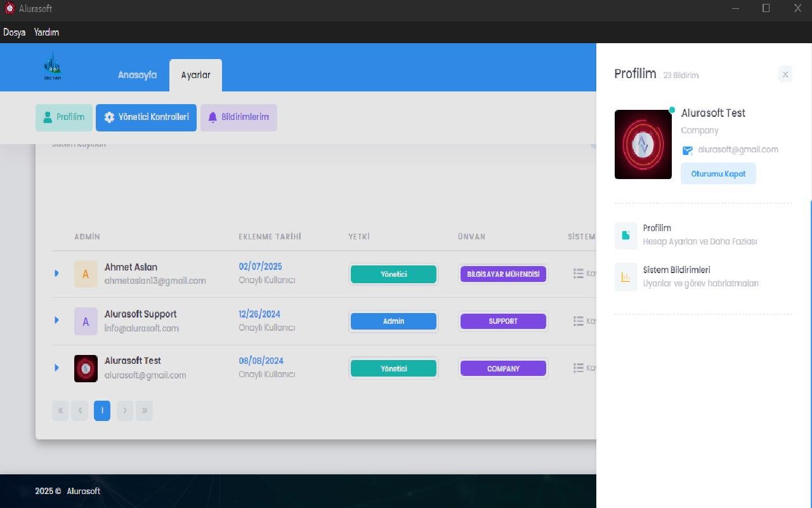The height and width of the screenshot is (508, 812).
Task: Click Alurasoft Support's avatar icon
Action: 86,321
